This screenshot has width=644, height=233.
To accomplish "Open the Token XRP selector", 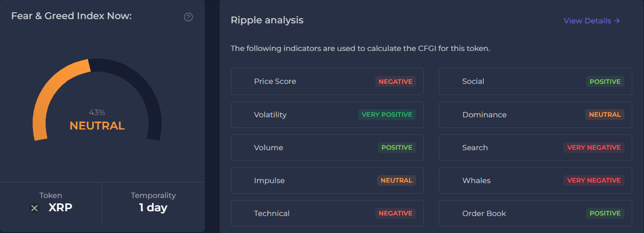I will [51, 203].
